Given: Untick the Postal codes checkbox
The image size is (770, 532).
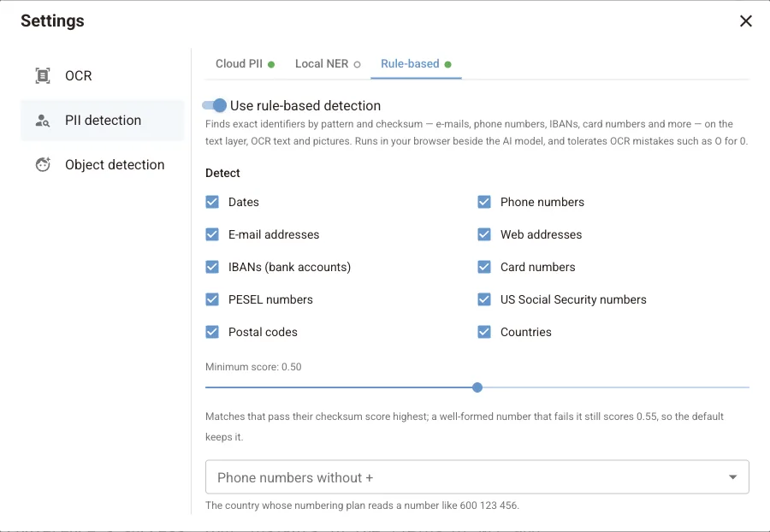Looking at the screenshot, I should pos(212,332).
